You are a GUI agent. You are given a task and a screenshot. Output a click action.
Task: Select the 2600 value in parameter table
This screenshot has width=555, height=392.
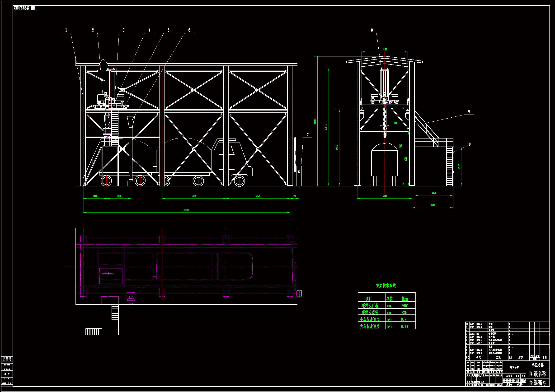(x=405, y=306)
